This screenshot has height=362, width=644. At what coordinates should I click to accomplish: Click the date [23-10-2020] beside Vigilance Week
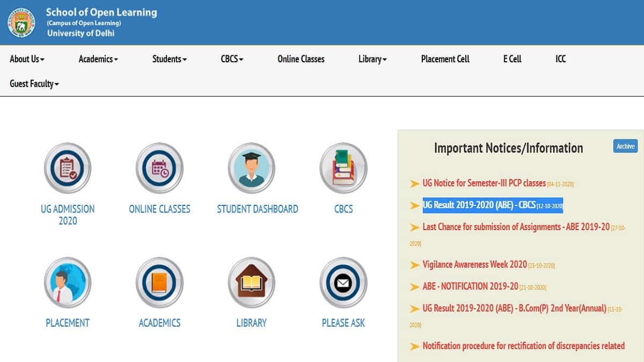click(x=541, y=266)
